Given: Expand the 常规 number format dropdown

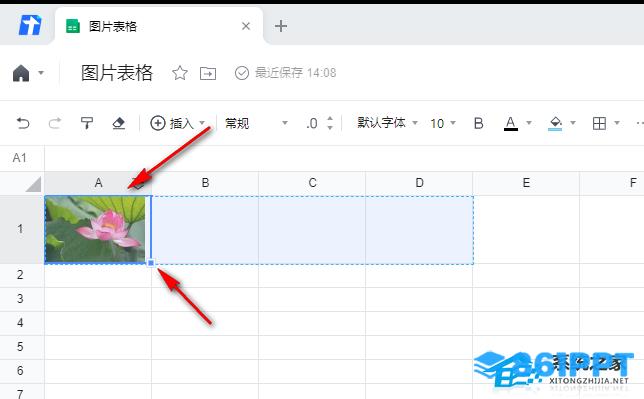Looking at the screenshot, I should [x=256, y=123].
